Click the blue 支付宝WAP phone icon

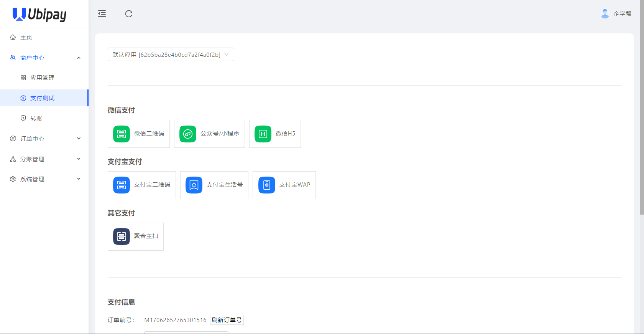pyautogui.click(x=267, y=185)
